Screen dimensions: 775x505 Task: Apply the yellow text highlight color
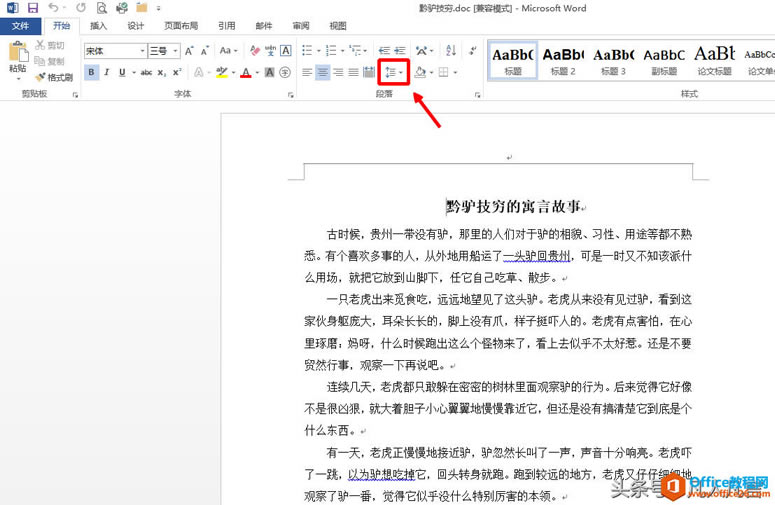click(x=221, y=72)
